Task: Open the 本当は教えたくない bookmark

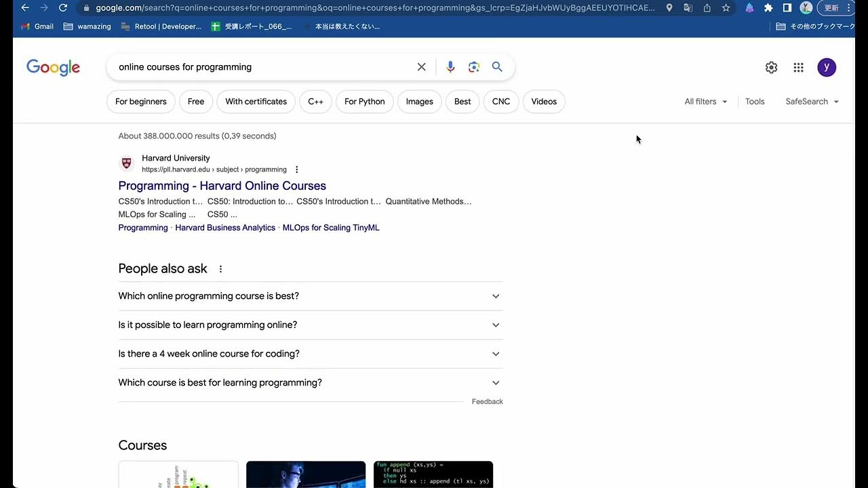Action: (x=341, y=26)
